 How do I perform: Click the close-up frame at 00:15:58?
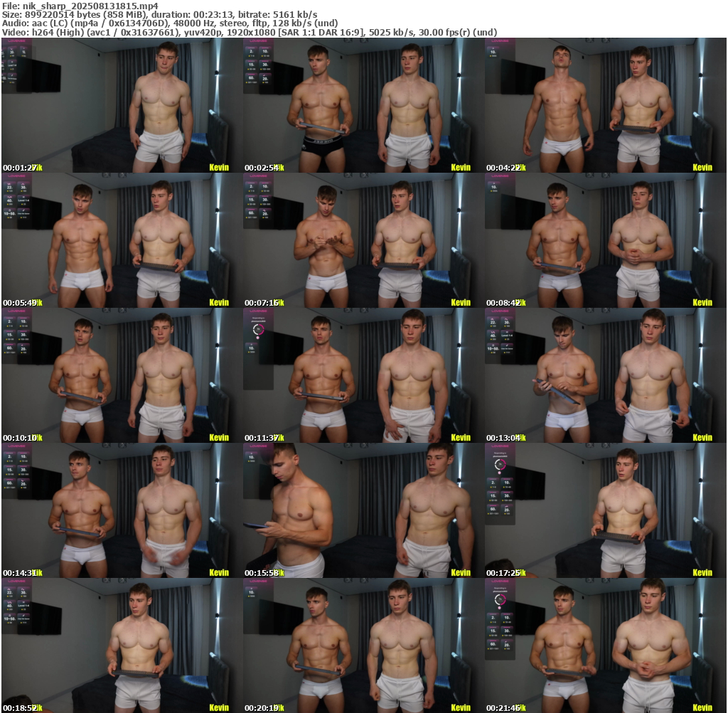363,510
